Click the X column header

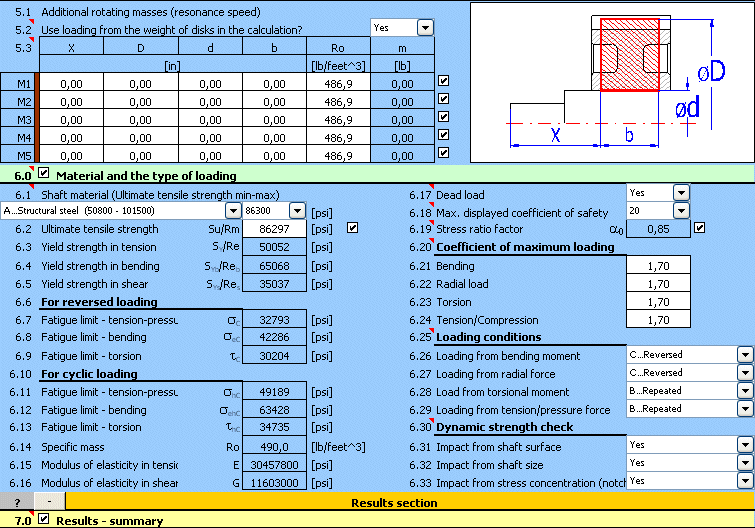(71, 48)
